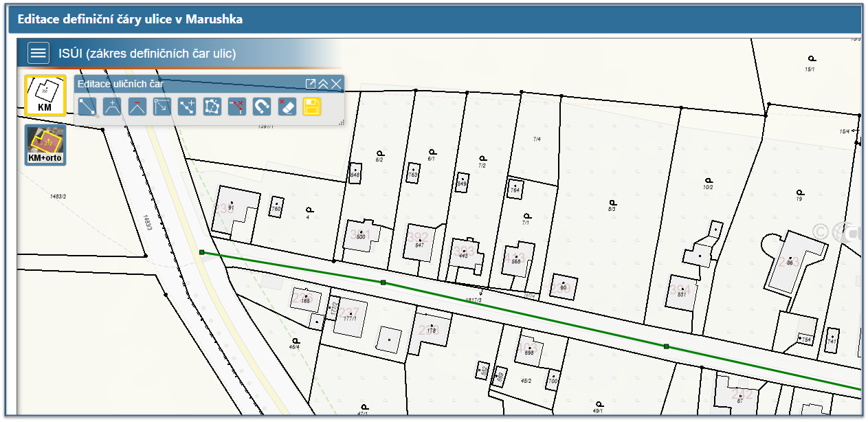Viewport: 868px width, 422px height.
Task: Switch to the KM+orto base map
Action: [x=45, y=144]
